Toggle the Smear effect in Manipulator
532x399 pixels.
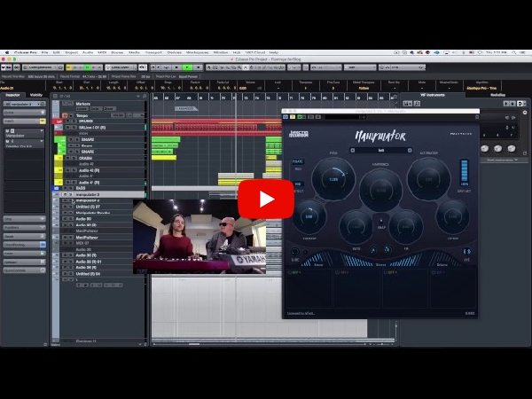click(x=317, y=260)
